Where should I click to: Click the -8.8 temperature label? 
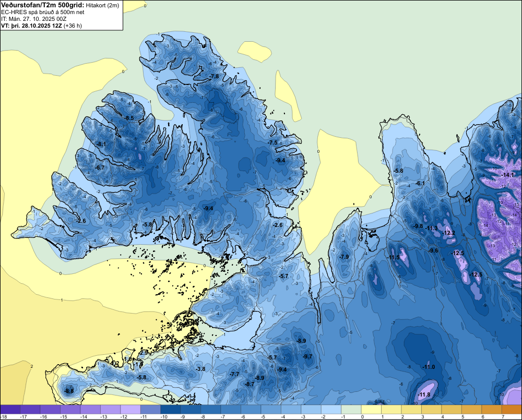pyautogui.click(x=69, y=391)
